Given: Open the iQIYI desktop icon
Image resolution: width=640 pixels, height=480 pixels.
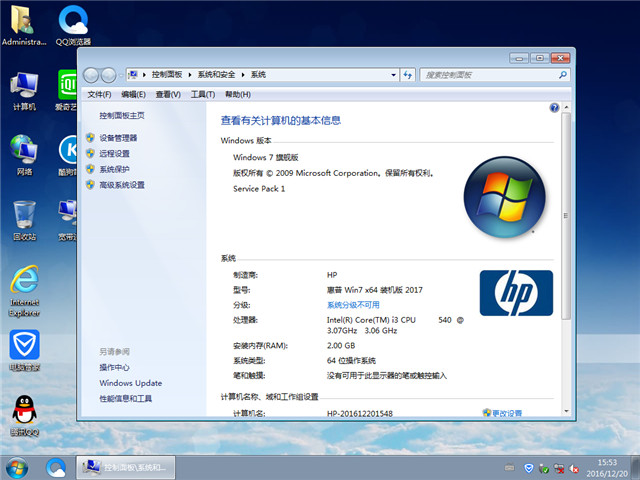Looking at the screenshot, I should click(67, 91).
